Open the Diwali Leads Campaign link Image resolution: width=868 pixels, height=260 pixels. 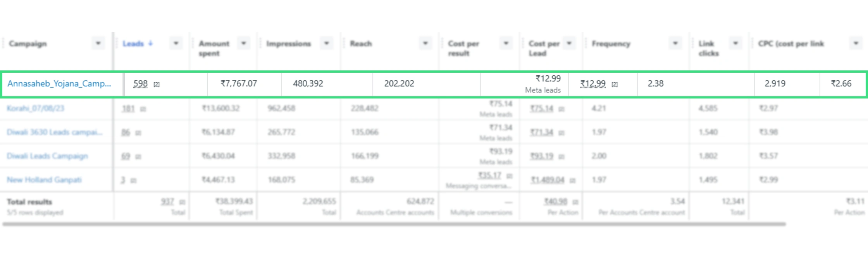47,156
